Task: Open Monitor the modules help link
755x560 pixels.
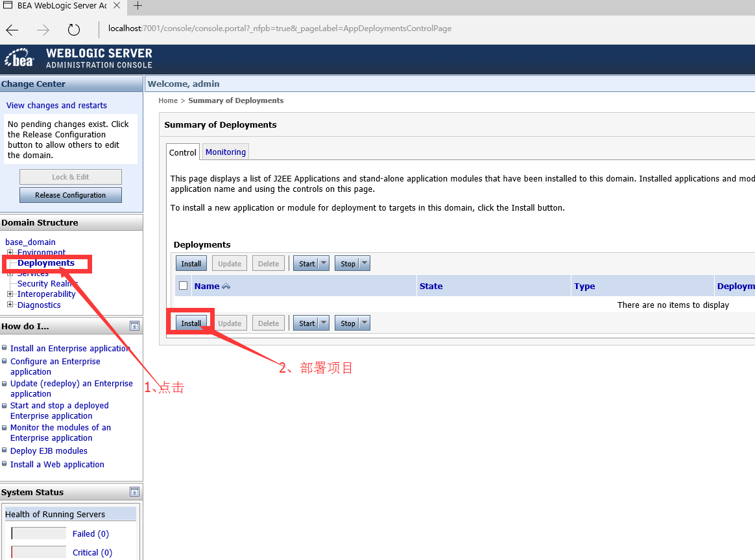Action: pyautogui.click(x=61, y=432)
